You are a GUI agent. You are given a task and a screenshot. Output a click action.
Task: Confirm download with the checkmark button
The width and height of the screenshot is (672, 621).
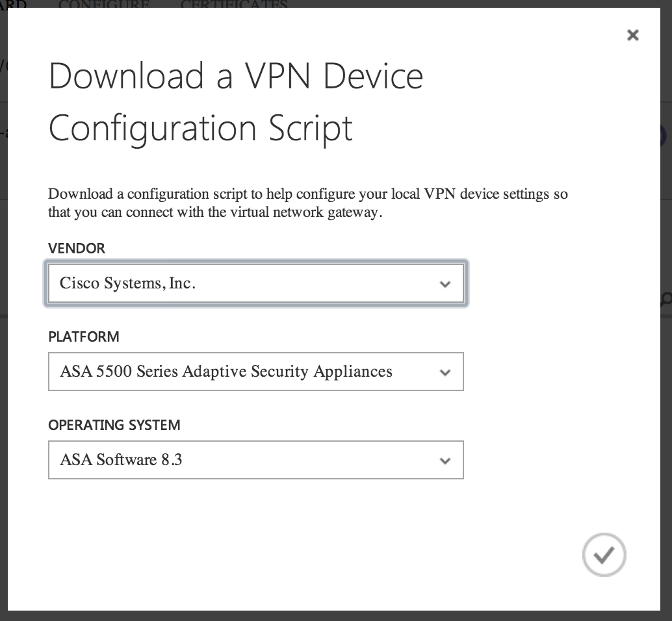tap(604, 555)
